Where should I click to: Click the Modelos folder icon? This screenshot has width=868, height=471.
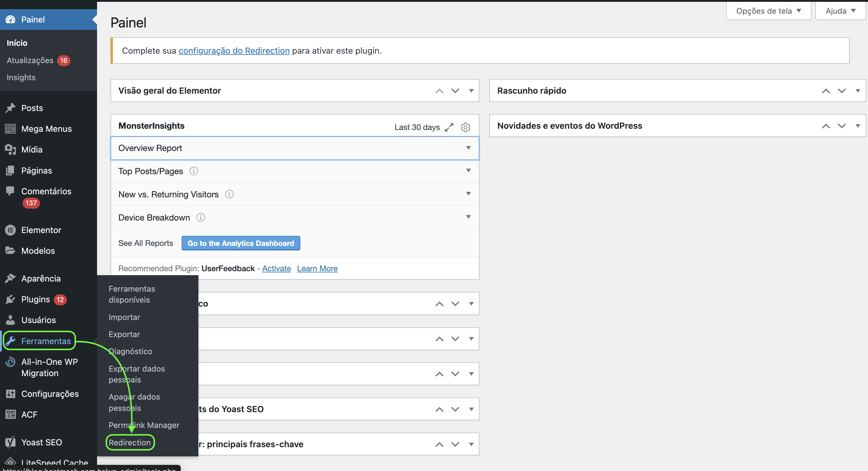10,250
